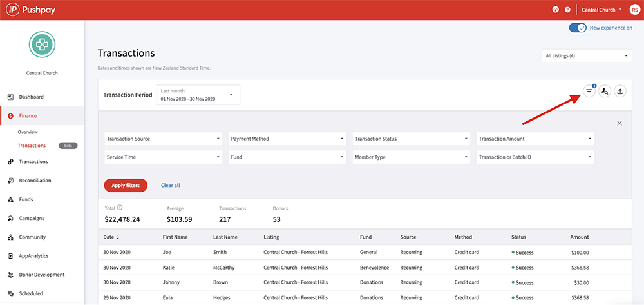This screenshot has height=305, width=644.
Task: Open the Transaction Status filter dropdown
Action: [412, 139]
